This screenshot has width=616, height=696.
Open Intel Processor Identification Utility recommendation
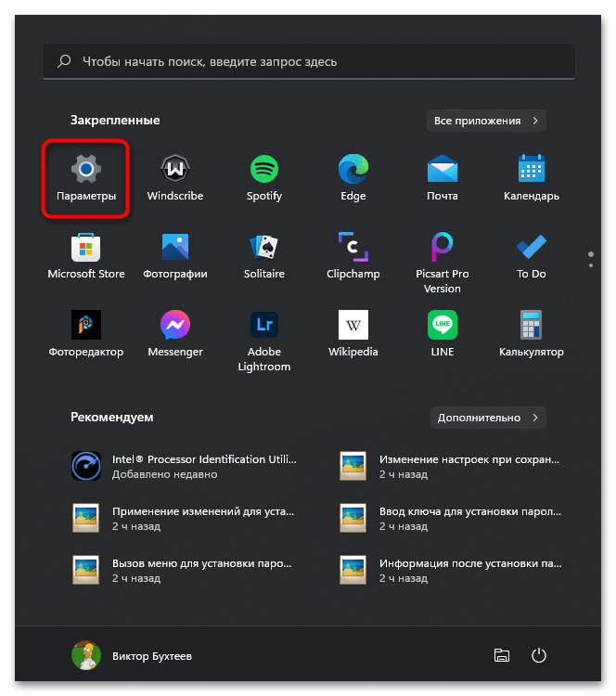pos(186,466)
